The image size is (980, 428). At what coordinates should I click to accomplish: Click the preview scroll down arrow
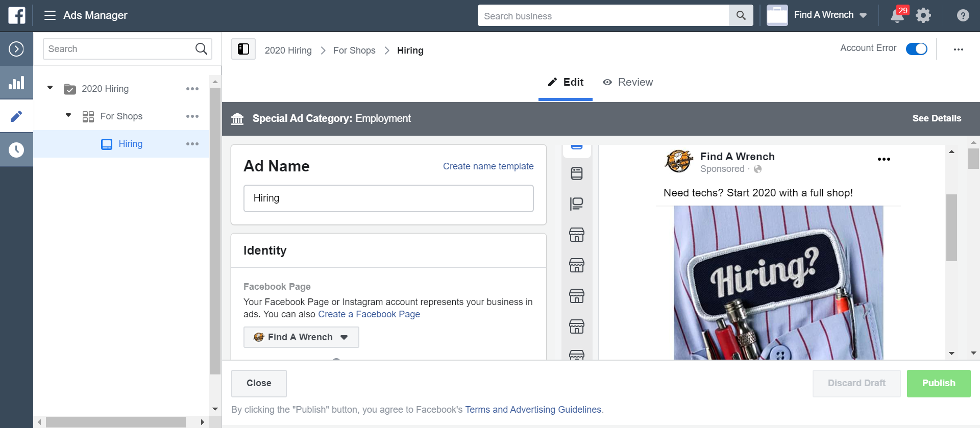point(951,353)
